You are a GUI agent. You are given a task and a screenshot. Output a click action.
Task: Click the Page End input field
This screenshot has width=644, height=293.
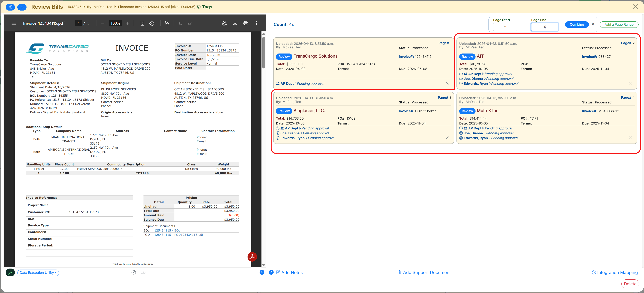tap(545, 27)
